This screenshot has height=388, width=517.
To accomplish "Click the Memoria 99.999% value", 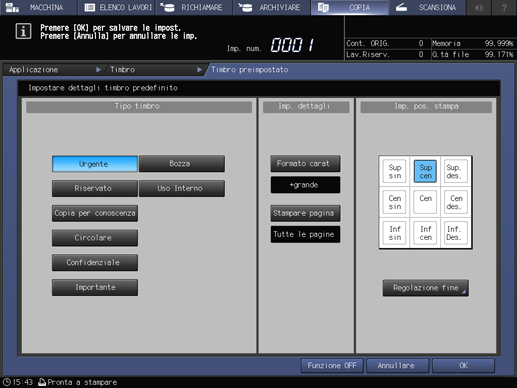I will pos(499,43).
